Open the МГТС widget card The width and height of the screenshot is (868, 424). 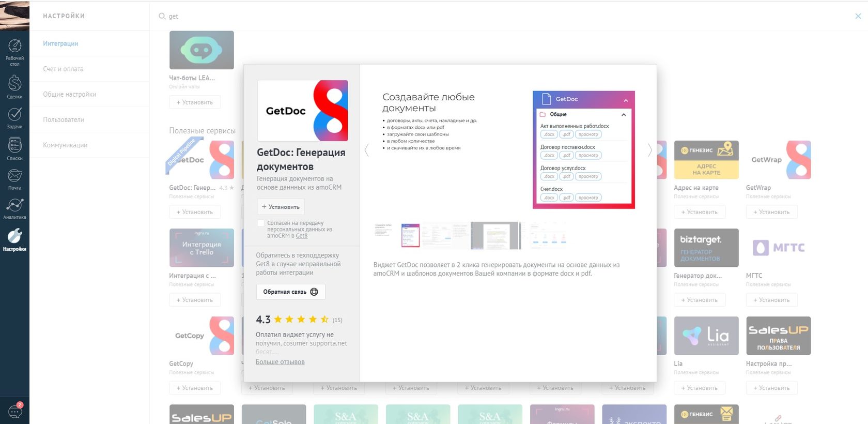(x=778, y=248)
